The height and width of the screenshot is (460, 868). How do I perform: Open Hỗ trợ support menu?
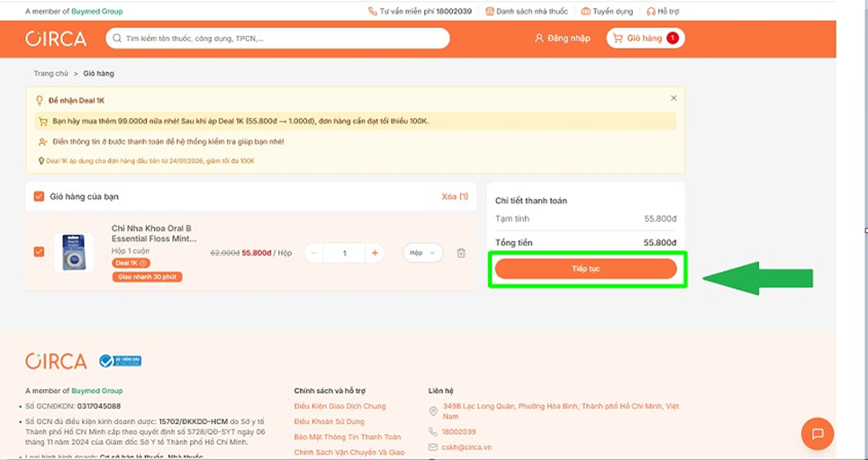tap(663, 12)
